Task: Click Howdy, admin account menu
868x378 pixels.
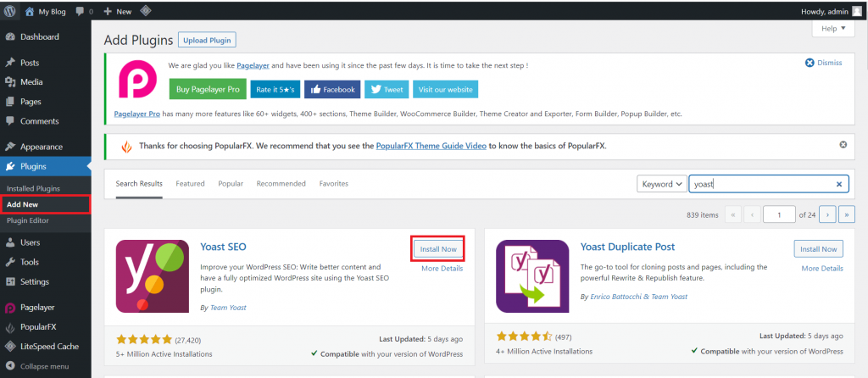Action: tap(832, 11)
